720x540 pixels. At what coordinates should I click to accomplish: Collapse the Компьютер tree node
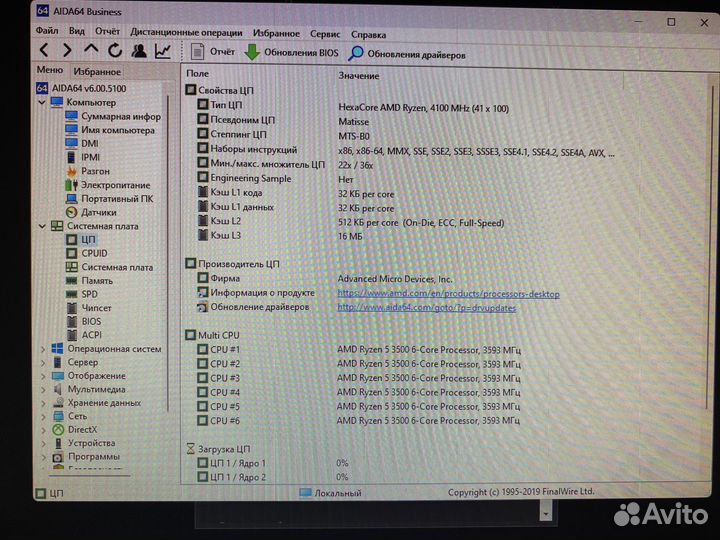[x=42, y=102]
